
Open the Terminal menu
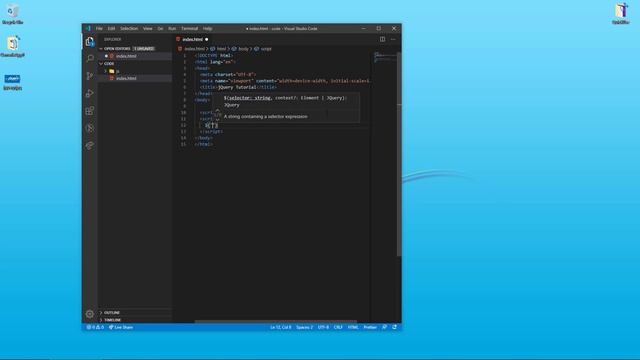tap(189, 29)
